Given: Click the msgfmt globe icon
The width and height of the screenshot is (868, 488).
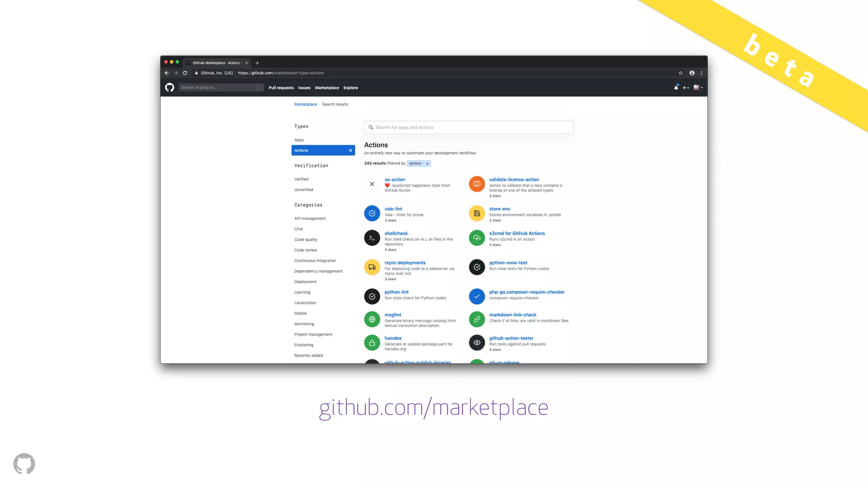Looking at the screenshot, I should click(372, 319).
